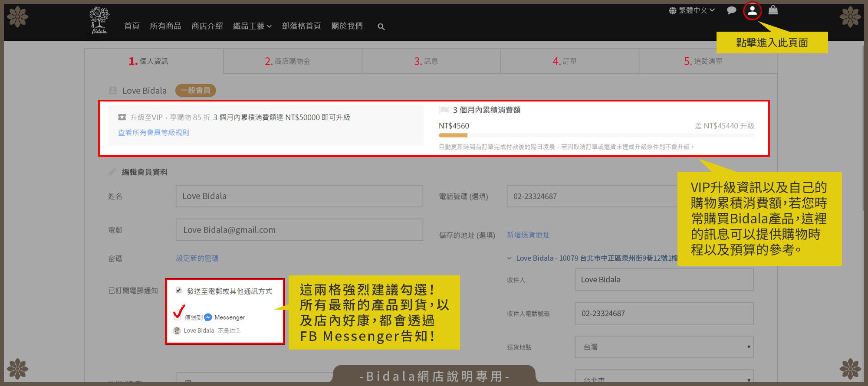Image resolution: width=868 pixels, height=386 pixels.
Task: Open the shopping bag cart icon
Action: click(773, 10)
